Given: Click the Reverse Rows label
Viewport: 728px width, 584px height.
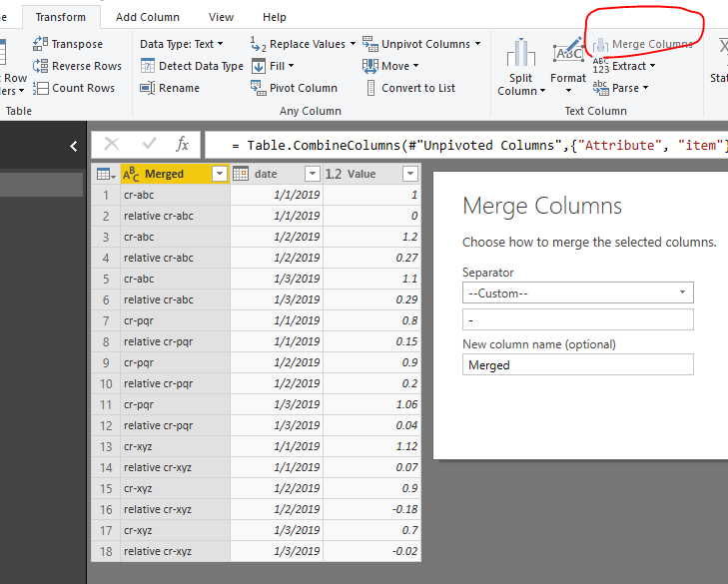Looking at the screenshot, I should click(87, 66).
